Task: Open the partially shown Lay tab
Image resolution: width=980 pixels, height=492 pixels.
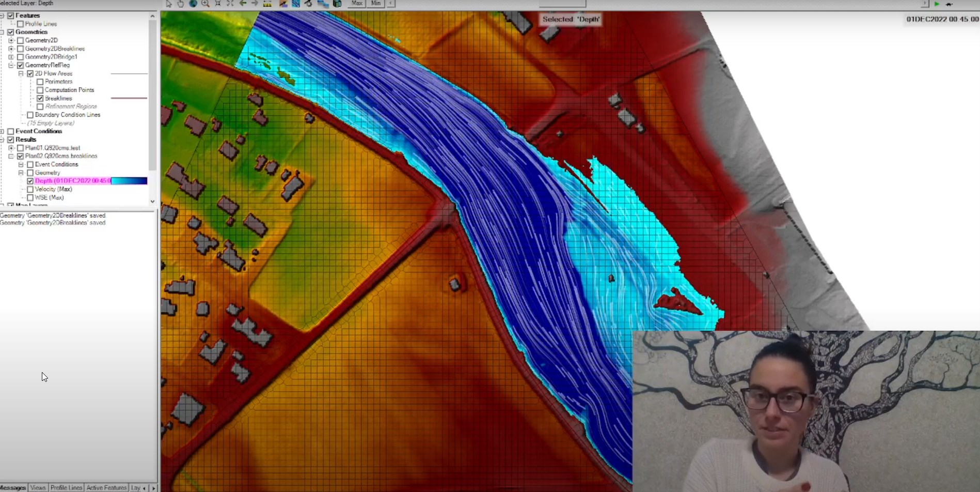Action: (x=135, y=487)
